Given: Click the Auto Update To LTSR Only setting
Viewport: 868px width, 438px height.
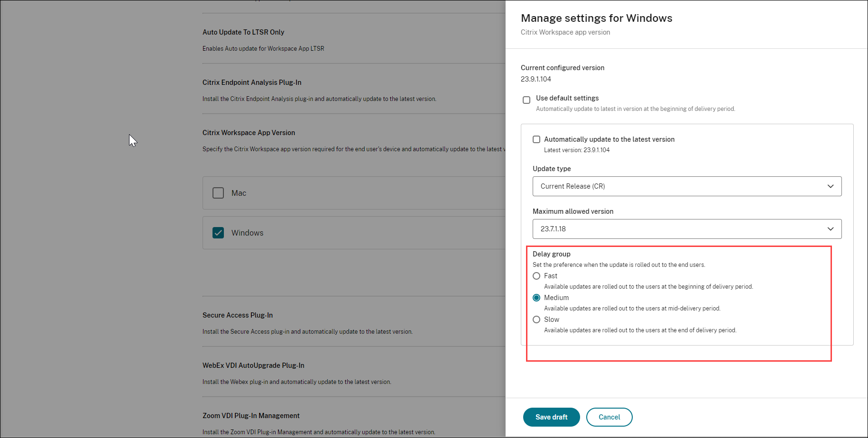Looking at the screenshot, I should tap(243, 32).
